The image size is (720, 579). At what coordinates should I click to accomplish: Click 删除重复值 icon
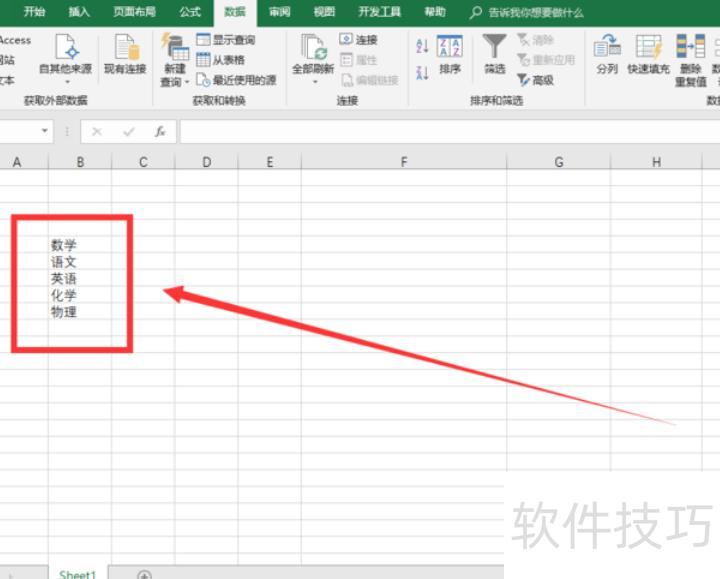691,61
